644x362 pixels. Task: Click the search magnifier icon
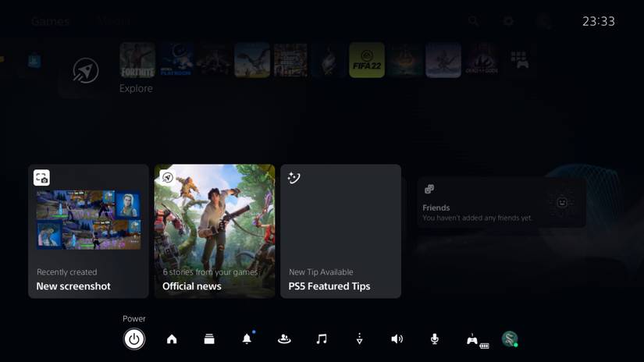point(474,21)
